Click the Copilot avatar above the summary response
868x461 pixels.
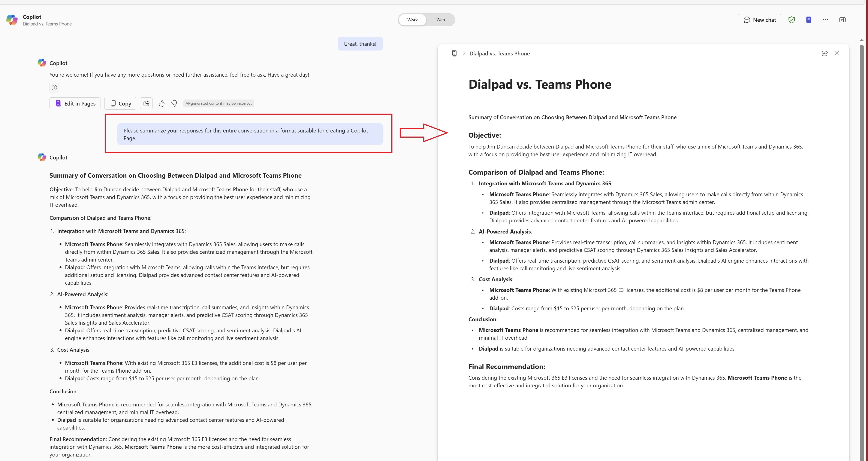pos(42,157)
